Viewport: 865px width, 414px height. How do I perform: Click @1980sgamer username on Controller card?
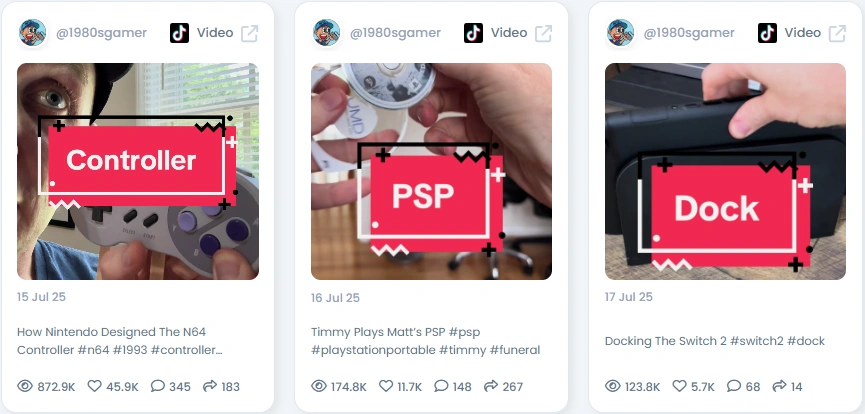pyautogui.click(x=101, y=33)
